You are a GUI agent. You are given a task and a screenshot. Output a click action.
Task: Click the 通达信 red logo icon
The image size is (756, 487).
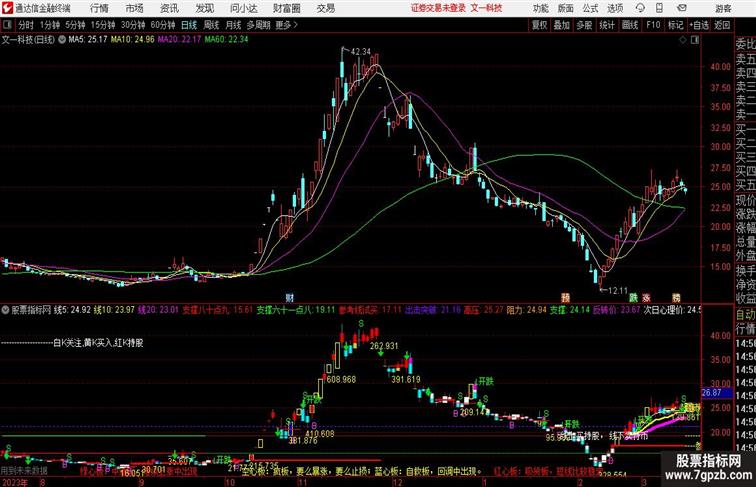7,8
